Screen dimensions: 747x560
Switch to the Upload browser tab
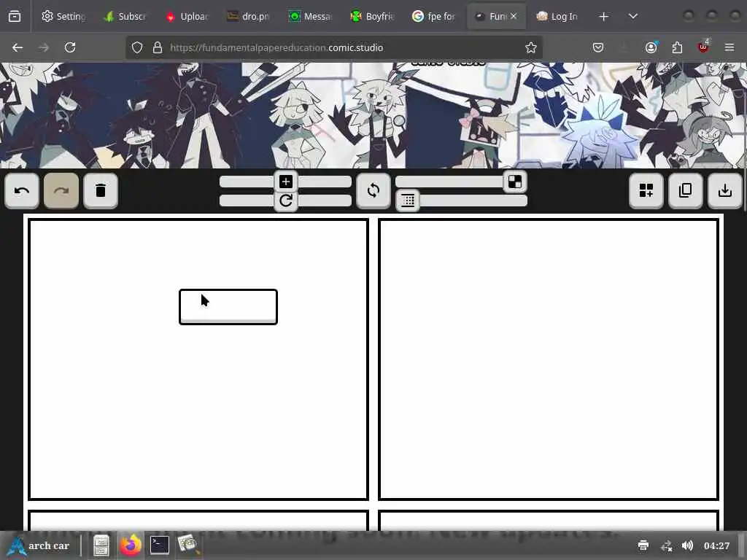[187, 16]
